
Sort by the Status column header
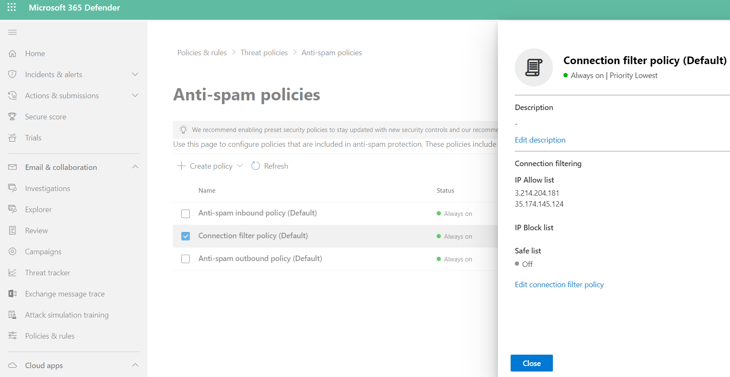[445, 190]
